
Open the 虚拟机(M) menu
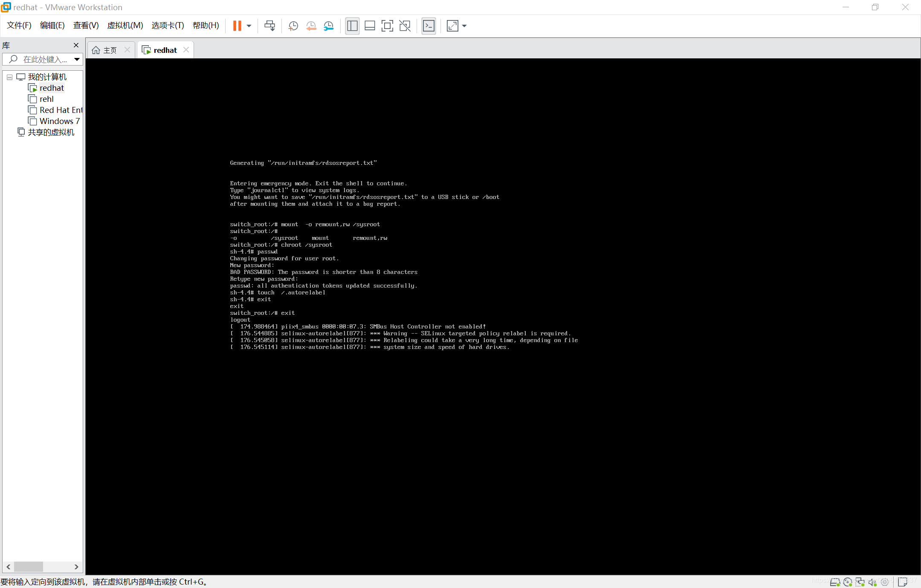pos(125,26)
